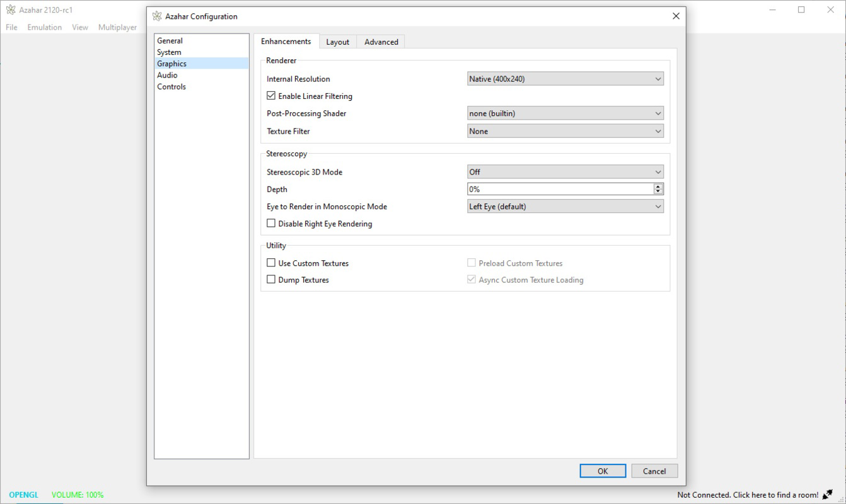Click the OK button
This screenshot has width=846, height=504.
pyautogui.click(x=603, y=471)
